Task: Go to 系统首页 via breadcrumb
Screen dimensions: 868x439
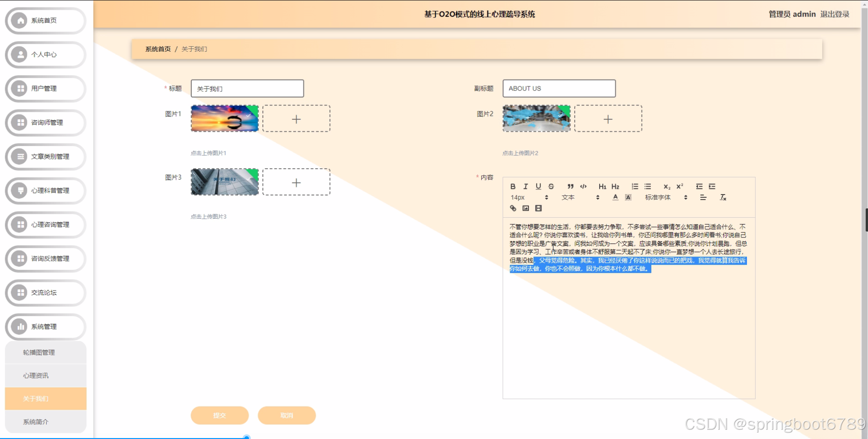Action: click(x=158, y=49)
